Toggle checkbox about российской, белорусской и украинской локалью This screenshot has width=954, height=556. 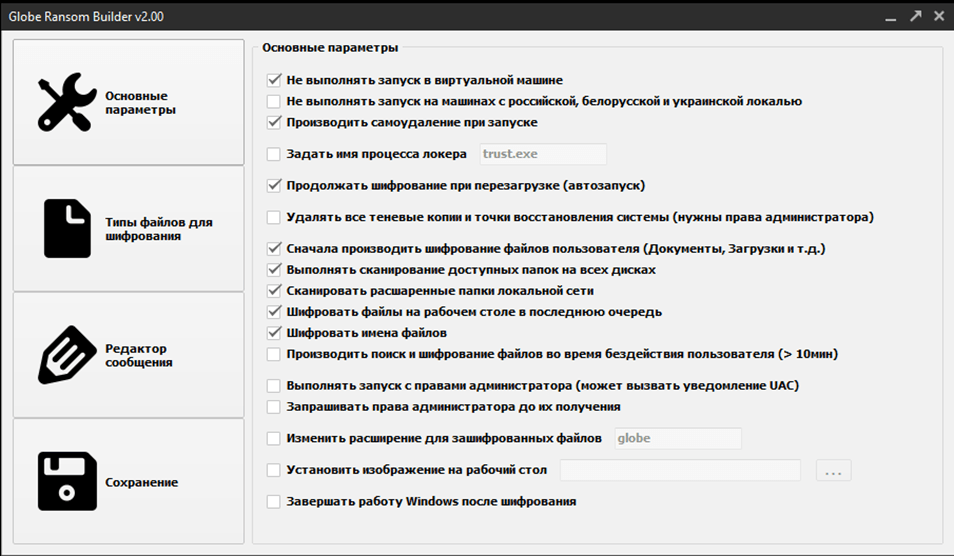(x=274, y=101)
